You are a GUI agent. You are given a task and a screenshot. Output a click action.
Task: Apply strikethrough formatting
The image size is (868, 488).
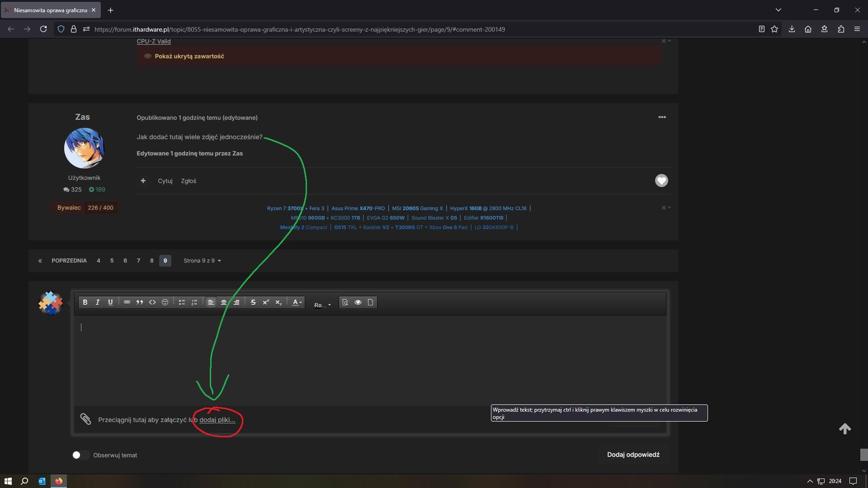tap(253, 302)
